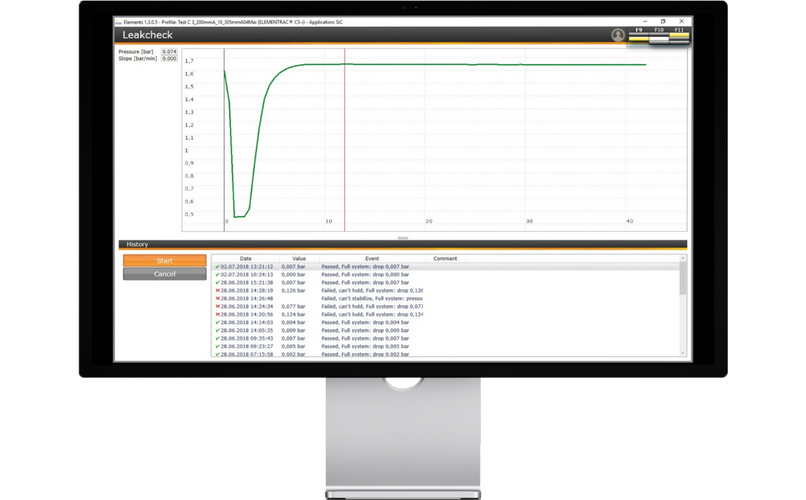
Task: Sort history by the Date column header
Action: (246, 258)
